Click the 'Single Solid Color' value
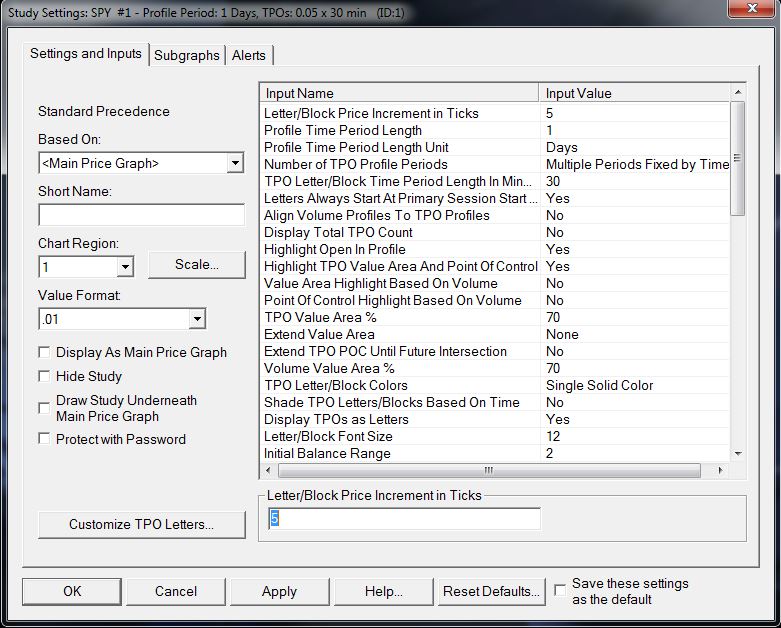This screenshot has width=781, height=628. click(x=599, y=385)
